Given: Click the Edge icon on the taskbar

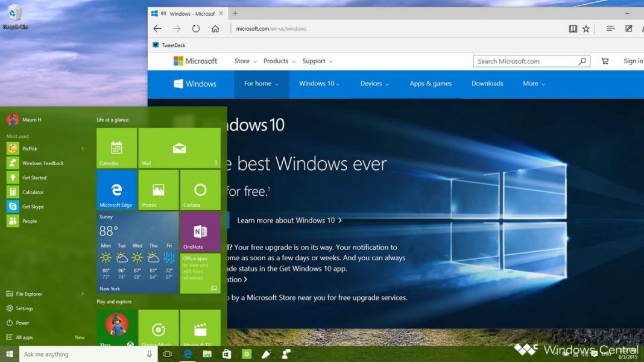Looking at the screenshot, I should click(x=188, y=354).
